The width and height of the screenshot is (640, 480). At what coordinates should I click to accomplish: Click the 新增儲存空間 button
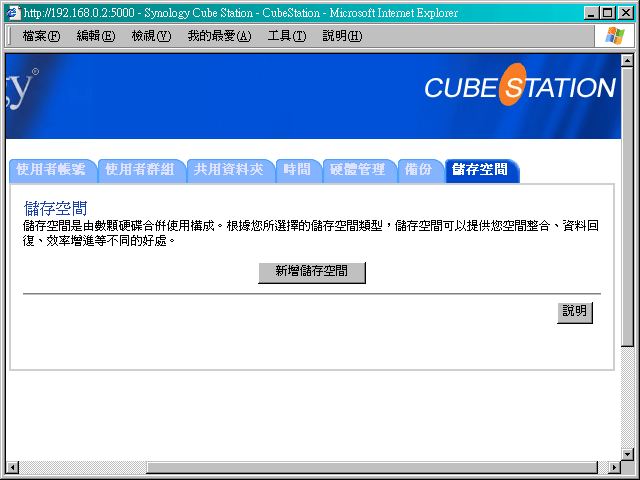point(312,272)
